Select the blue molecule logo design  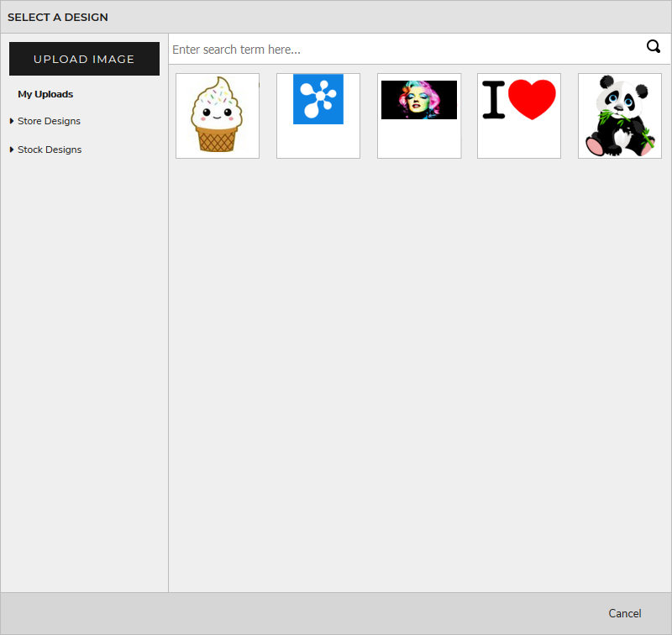[x=318, y=116]
